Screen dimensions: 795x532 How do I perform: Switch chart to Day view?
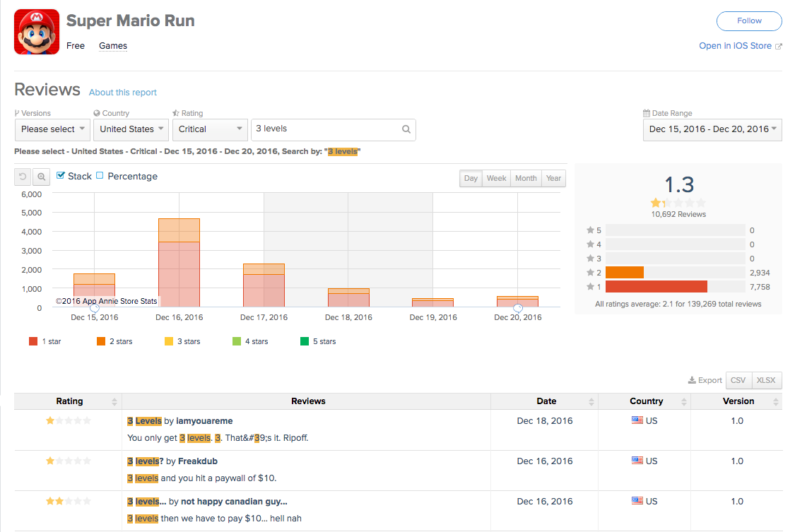pyautogui.click(x=471, y=178)
